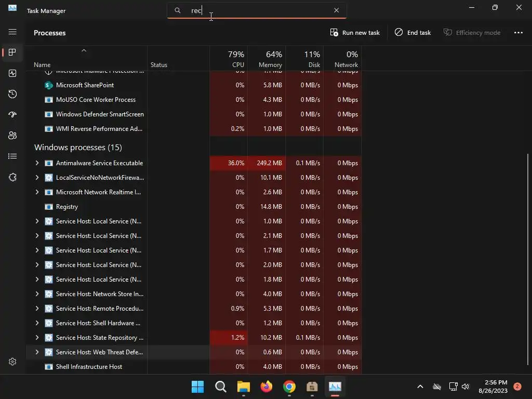Sort by CPU column header

229,59
